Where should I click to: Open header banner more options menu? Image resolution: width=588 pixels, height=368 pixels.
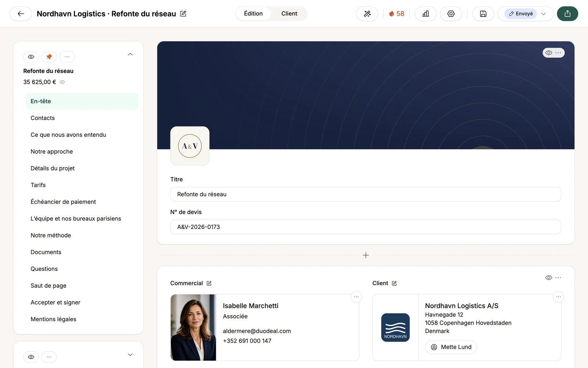pos(559,53)
